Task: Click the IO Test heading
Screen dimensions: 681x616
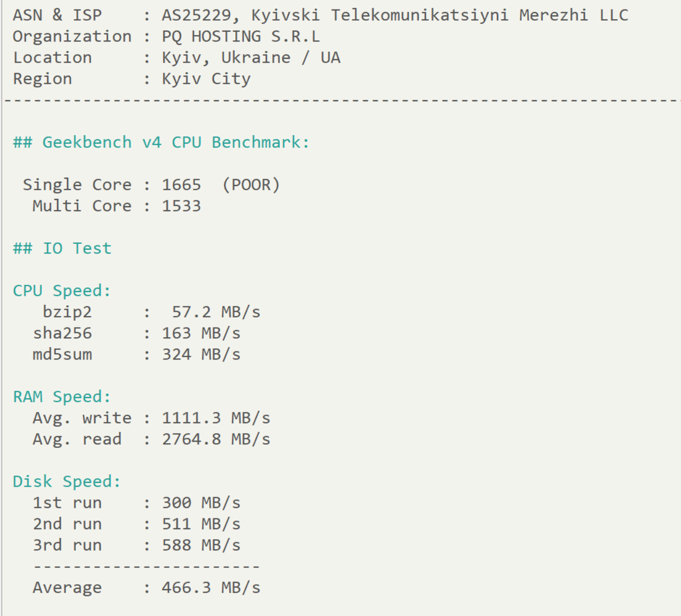Action: pos(63,248)
